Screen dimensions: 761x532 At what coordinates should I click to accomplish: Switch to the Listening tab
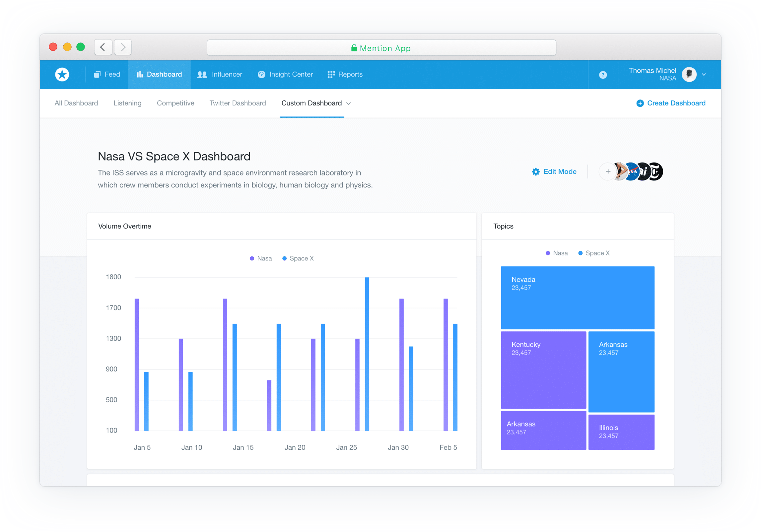128,103
